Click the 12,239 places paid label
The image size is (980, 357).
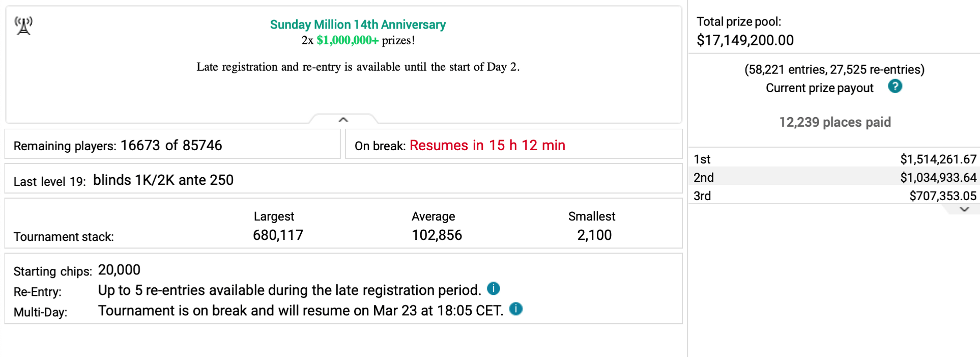click(x=835, y=122)
